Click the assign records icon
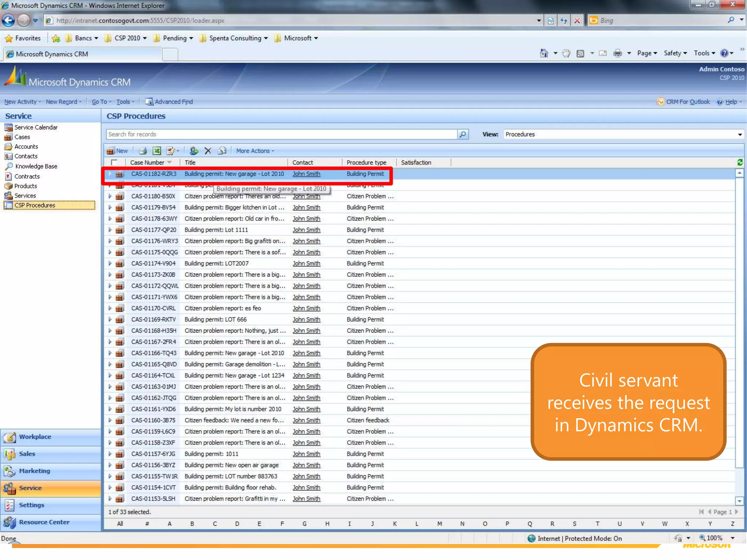Screen dimensions: 747x560 point(194,151)
